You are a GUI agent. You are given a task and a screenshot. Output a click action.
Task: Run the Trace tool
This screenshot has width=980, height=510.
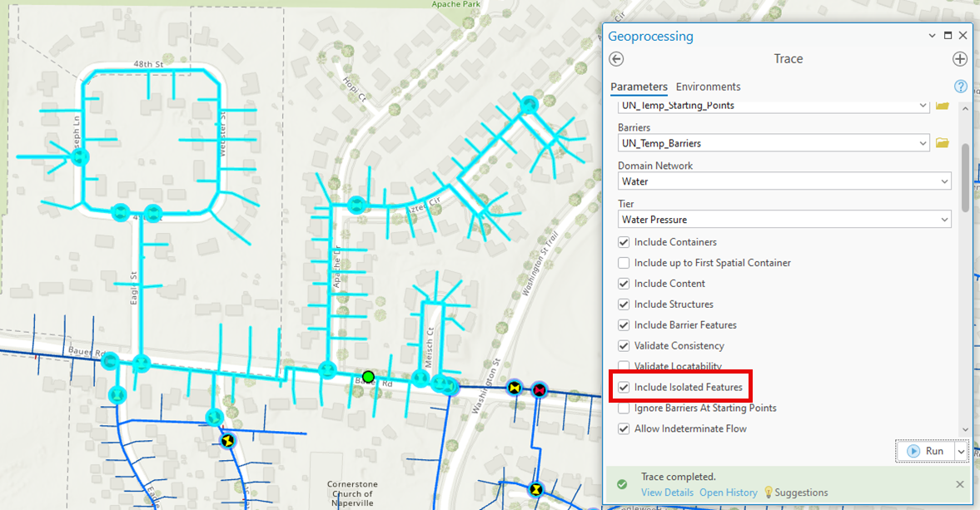click(926, 451)
